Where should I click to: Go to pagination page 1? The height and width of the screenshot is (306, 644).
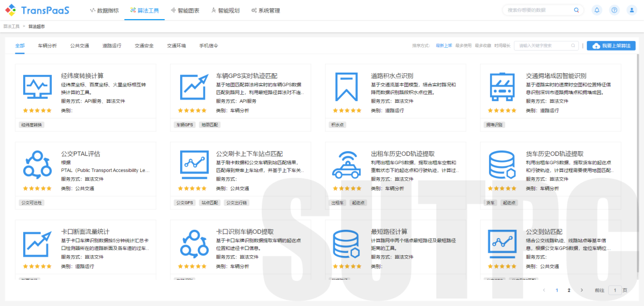pyautogui.click(x=556, y=291)
